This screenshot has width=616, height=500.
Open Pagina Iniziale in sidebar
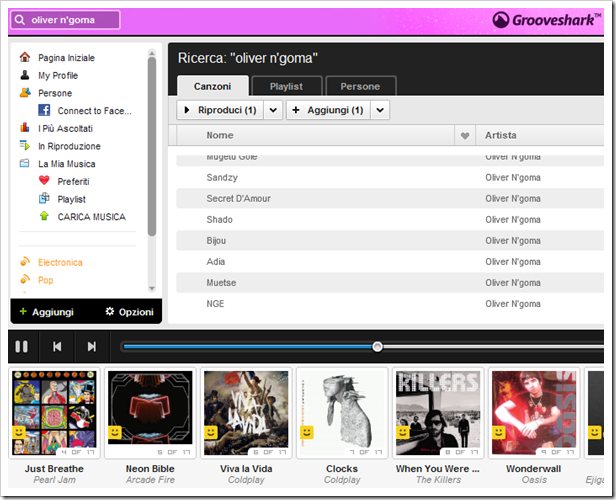(x=66, y=58)
